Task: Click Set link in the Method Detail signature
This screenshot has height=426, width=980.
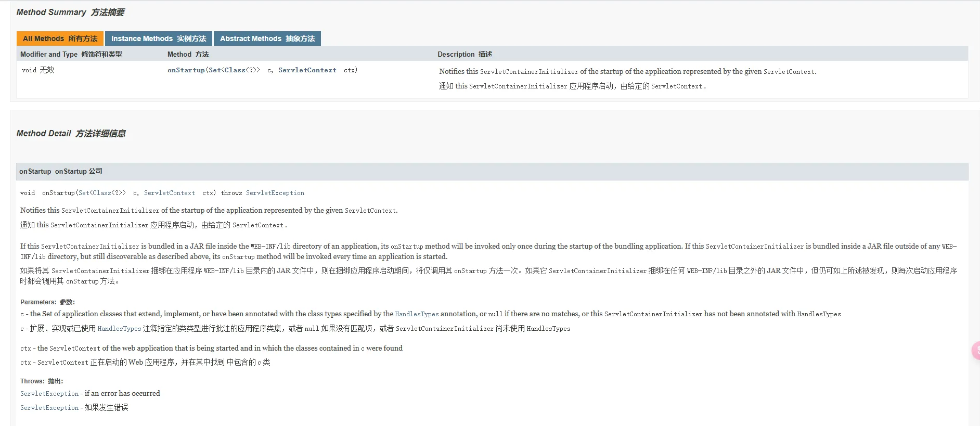Action: click(84, 193)
